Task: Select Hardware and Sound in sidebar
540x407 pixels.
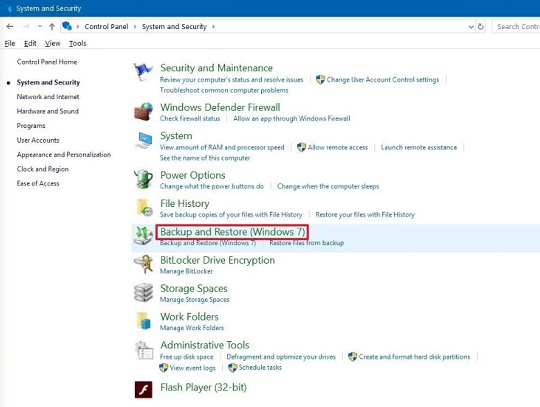Action: point(48,111)
